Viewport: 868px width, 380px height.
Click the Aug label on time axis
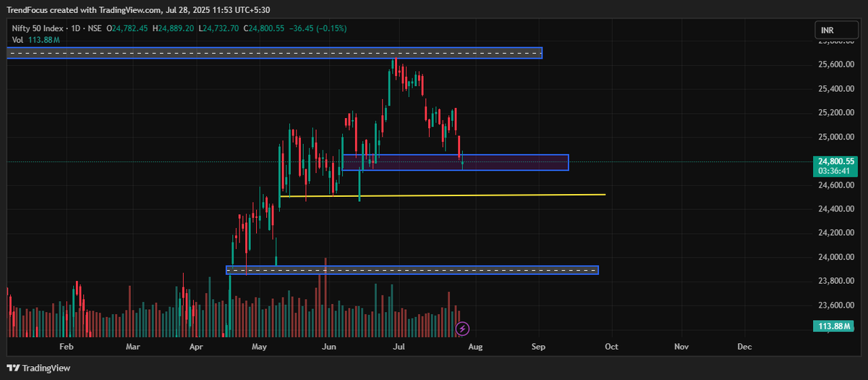click(474, 347)
